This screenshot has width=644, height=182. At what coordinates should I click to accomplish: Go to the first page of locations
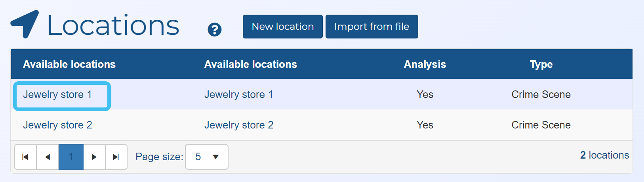point(25,157)
